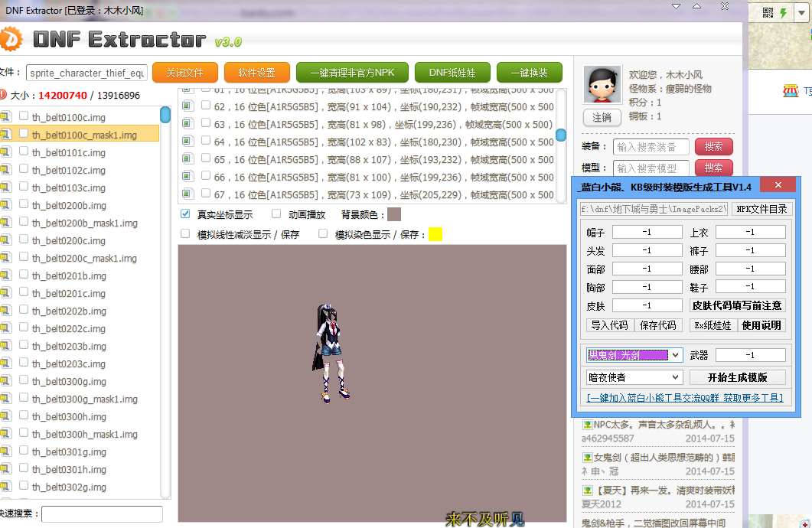Open 软件设置 settings

(x=257, y=73)
